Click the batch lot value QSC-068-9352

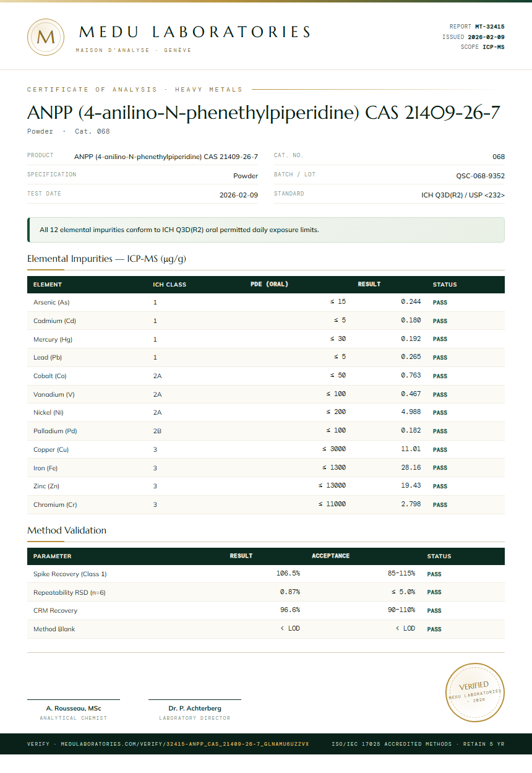pyautogui.click(x=481, y=176)
